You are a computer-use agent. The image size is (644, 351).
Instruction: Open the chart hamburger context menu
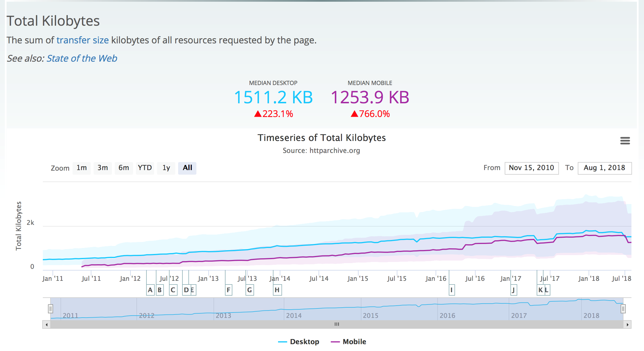tap(625, 141)
